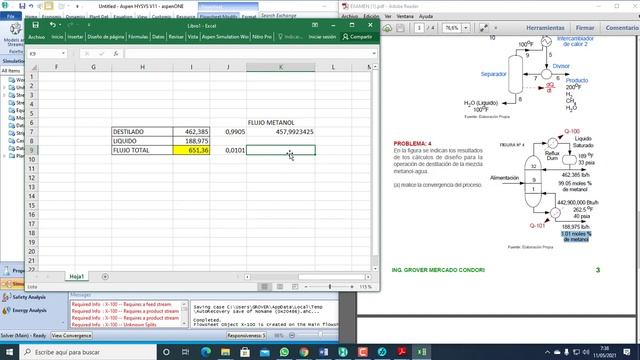Click the Excel zoom out minus button

point(306,287)
